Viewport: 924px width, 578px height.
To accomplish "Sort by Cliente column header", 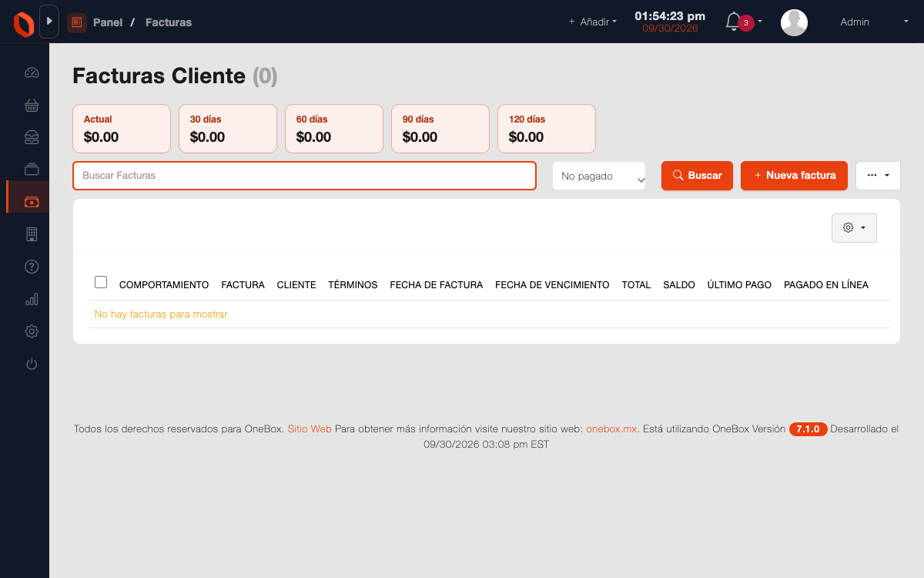I will pyautogui.click(x=296, y=285).
